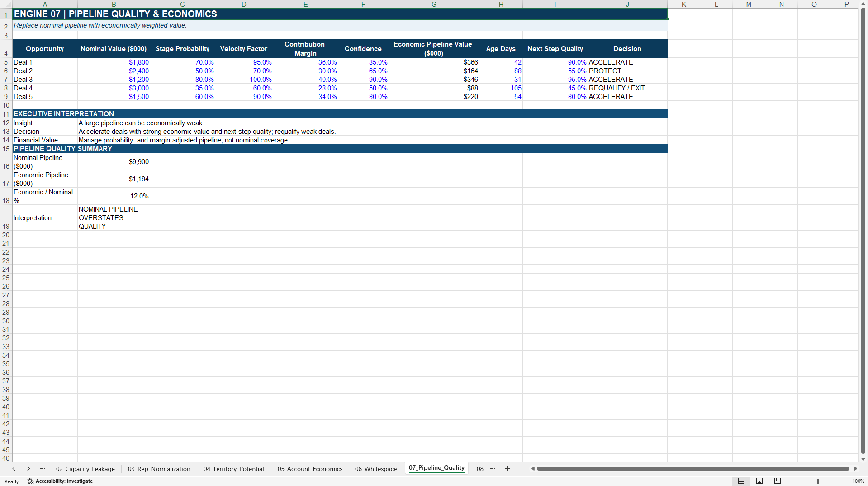Open sheet tab options vertical dots
Image resolution: width=868 pixels, height=486 pixels.
[522, 469]
